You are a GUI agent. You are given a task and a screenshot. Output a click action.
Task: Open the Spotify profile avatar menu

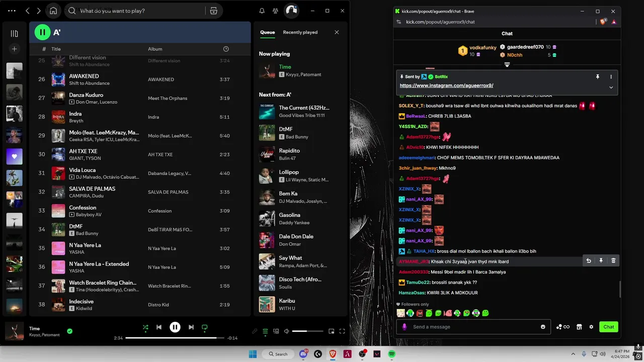[291, 11]
